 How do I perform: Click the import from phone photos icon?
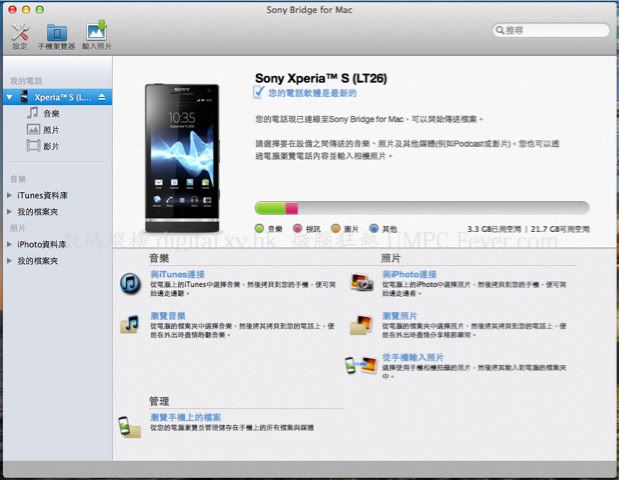(361, 365)
